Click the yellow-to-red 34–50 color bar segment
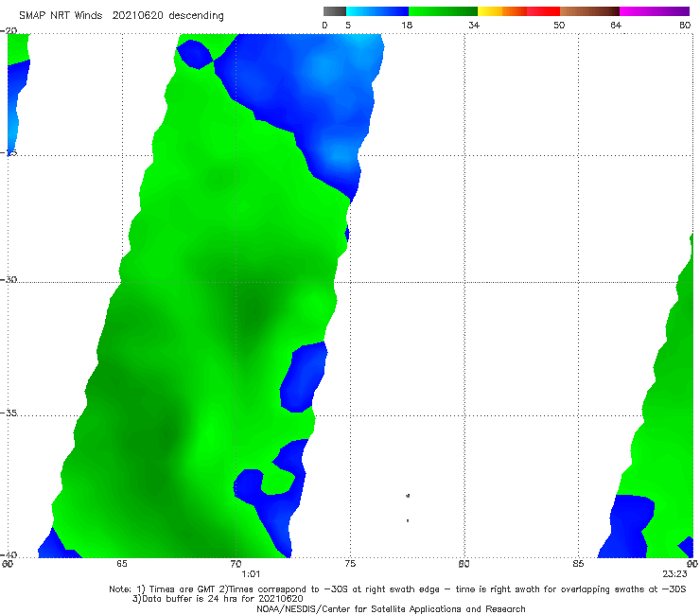700x615 pixels. point(518,11)
